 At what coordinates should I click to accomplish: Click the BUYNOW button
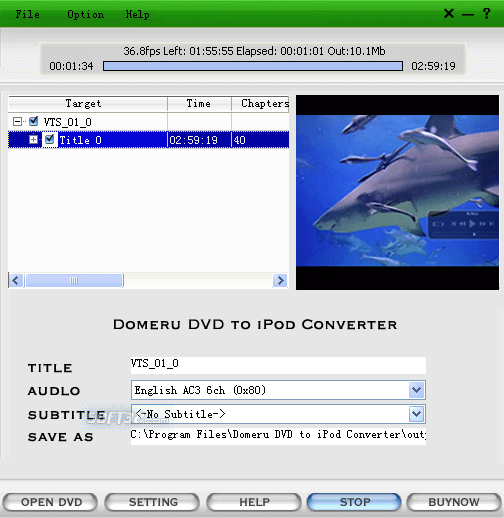pyautogui.click(x=454, y=502)
